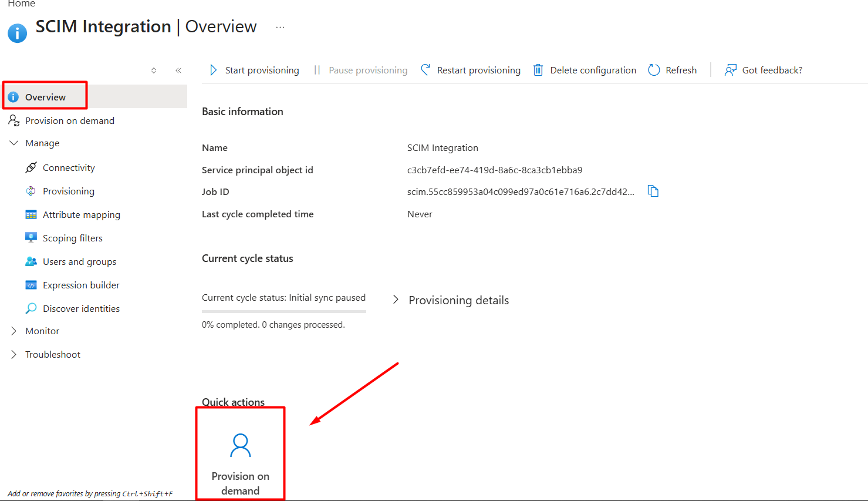Screen dimensions: 868x501
Task: Collapse the sidebar with double chevron
Action: click(x=178, y=70)
